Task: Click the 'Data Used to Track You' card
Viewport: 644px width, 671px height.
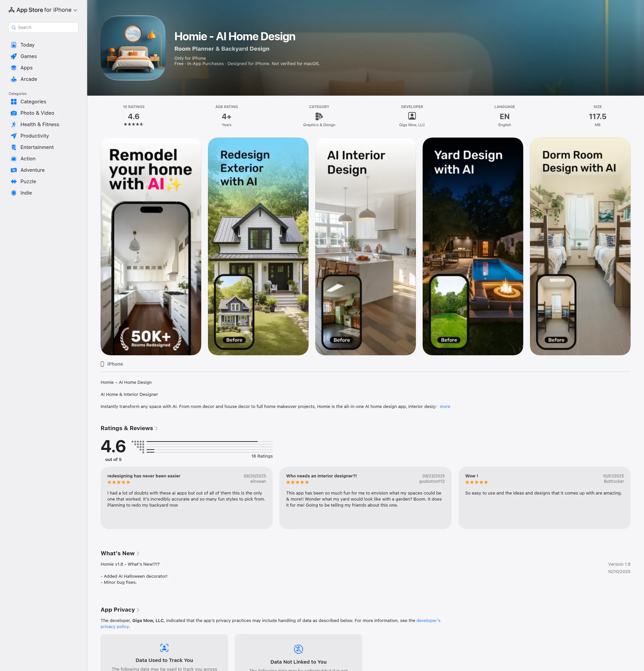Action: click(x=164, y=653)
